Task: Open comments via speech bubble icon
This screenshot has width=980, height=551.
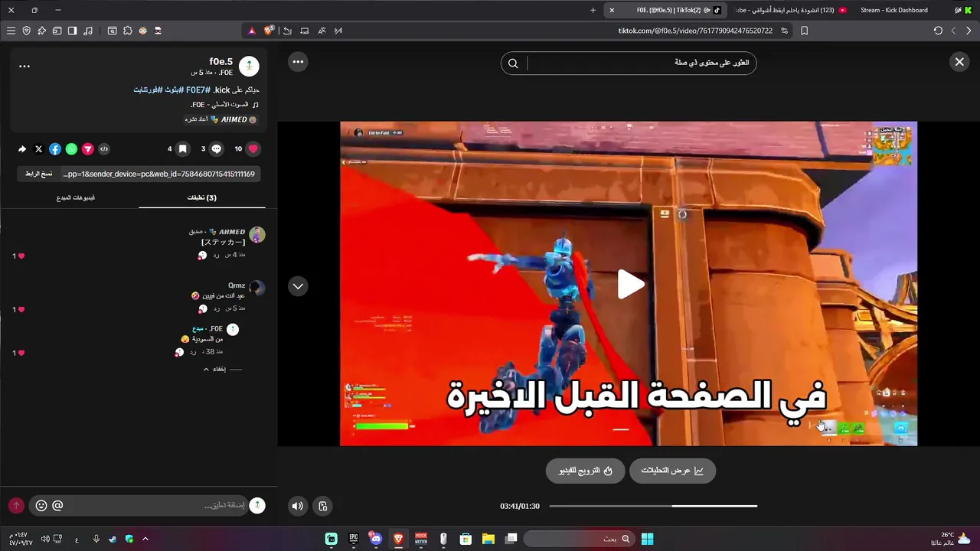Action: (x=216, y=149)
